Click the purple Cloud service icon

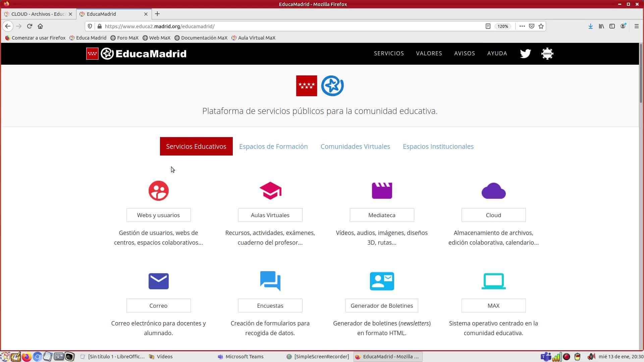coord(493,191)
